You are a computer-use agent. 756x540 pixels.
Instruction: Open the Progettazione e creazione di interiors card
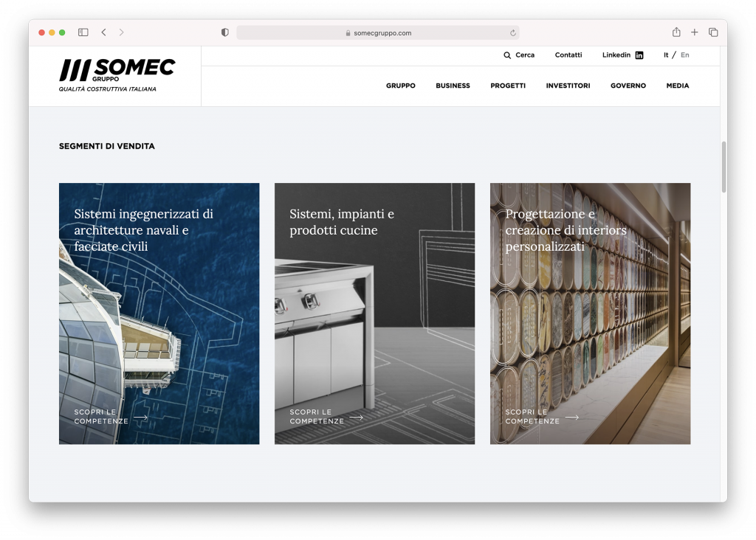[590, 314]
